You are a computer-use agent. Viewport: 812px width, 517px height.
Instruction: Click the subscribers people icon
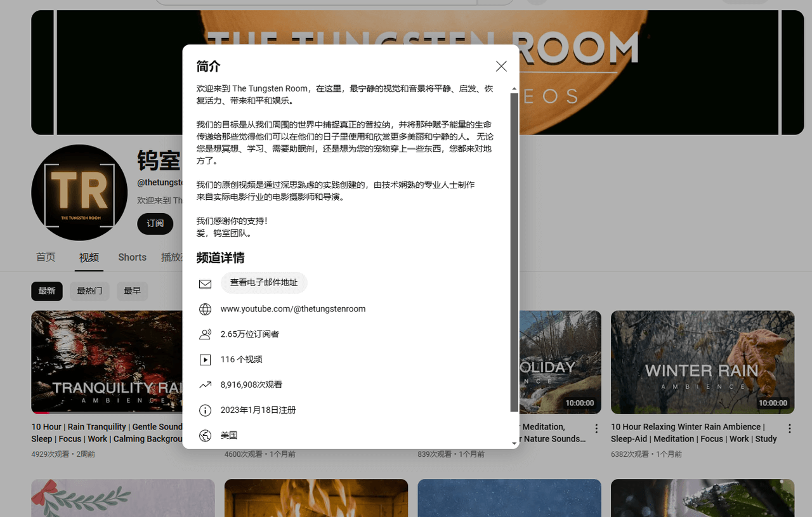(x=205, y=334)
